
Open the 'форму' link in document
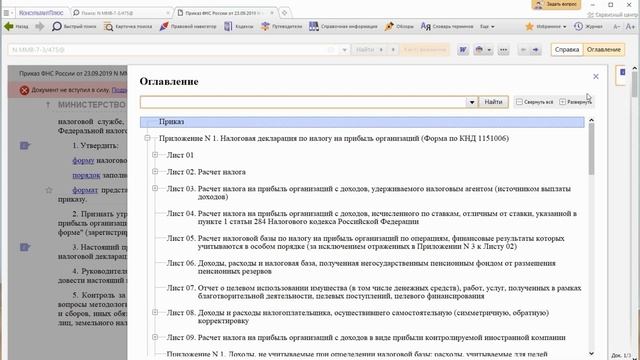83,161
